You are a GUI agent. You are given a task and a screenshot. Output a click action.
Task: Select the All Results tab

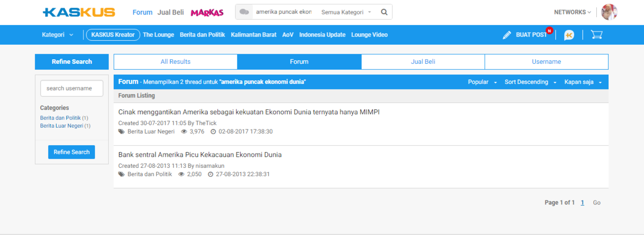(176, 62)
